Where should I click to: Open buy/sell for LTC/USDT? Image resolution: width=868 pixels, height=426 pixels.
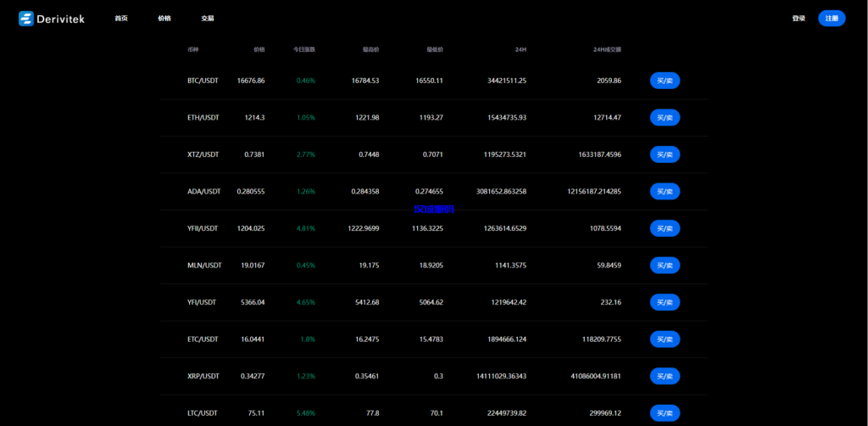point(665,413)
